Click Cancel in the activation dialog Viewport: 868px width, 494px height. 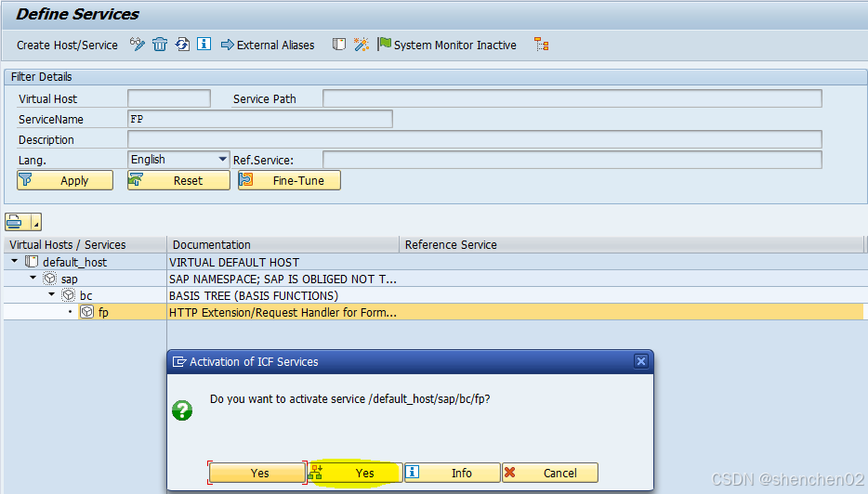tap(550, 473)
